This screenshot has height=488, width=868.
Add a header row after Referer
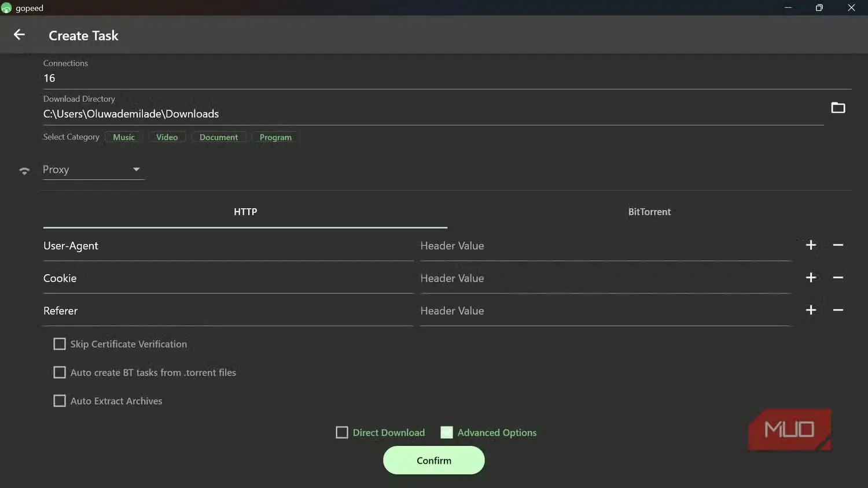pos(811,310)
